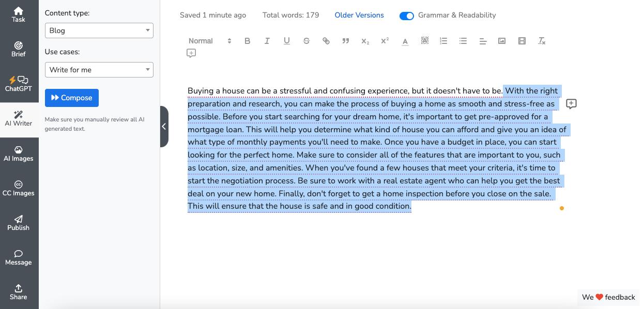Toggle bold formatting

pos(248,41)
